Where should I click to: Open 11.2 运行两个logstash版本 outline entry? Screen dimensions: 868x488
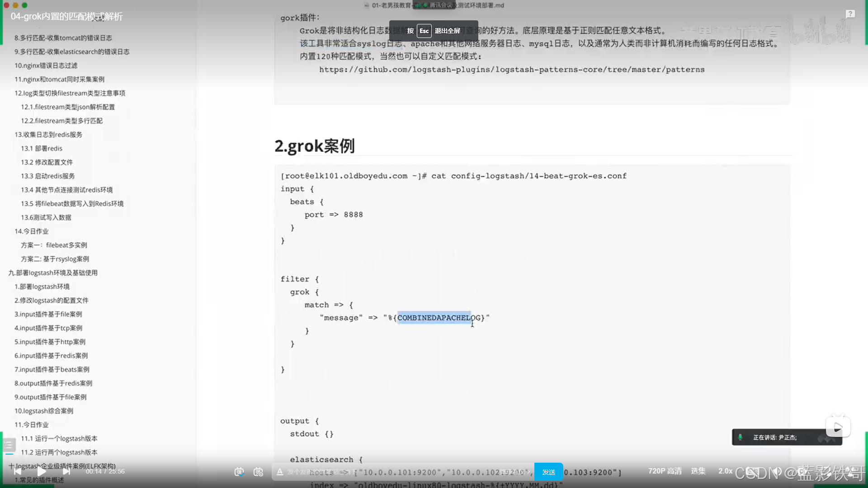pyautogui.click(x=59, y=452)
